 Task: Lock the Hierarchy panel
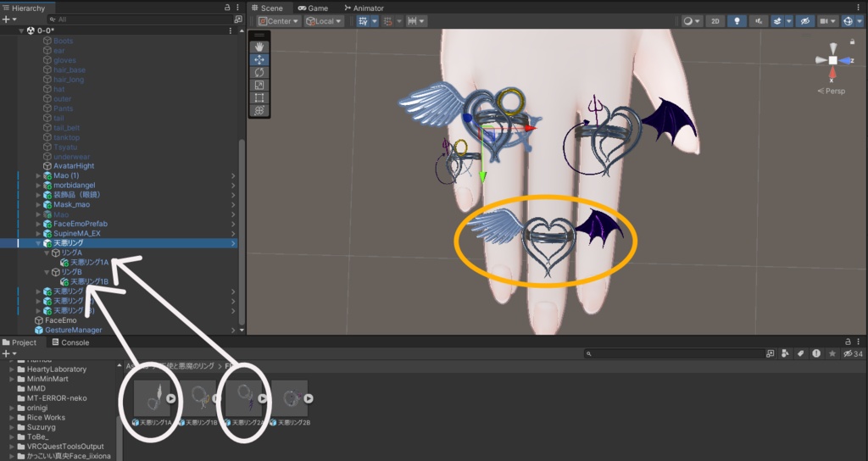click(227, 7)
